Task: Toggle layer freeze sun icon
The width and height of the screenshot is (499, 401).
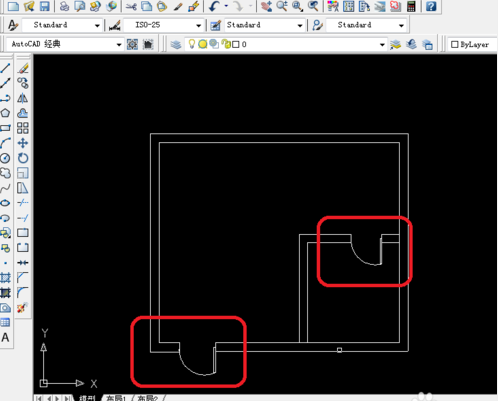Action: tap(202, 44)
